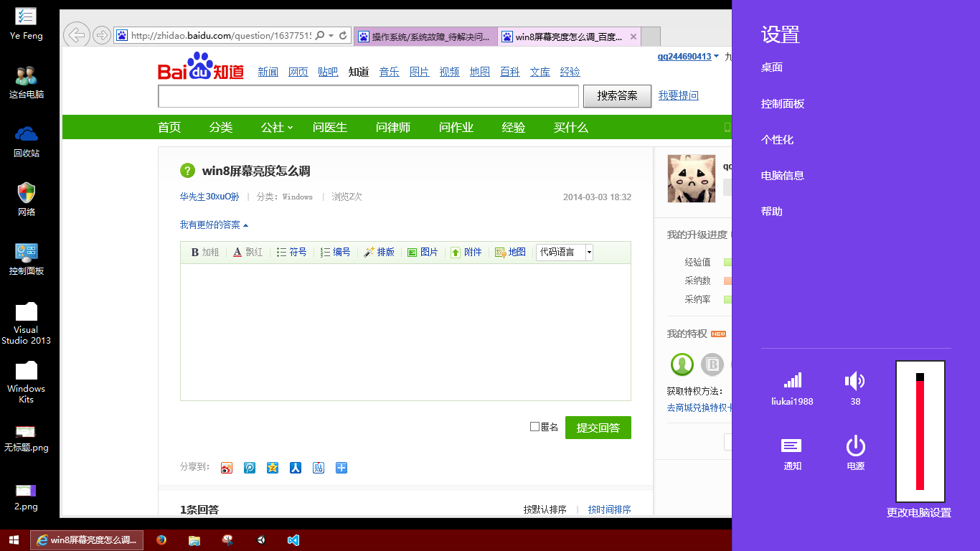Open the 首页 navigation item
980x551 pixels.
pos(169,127)
